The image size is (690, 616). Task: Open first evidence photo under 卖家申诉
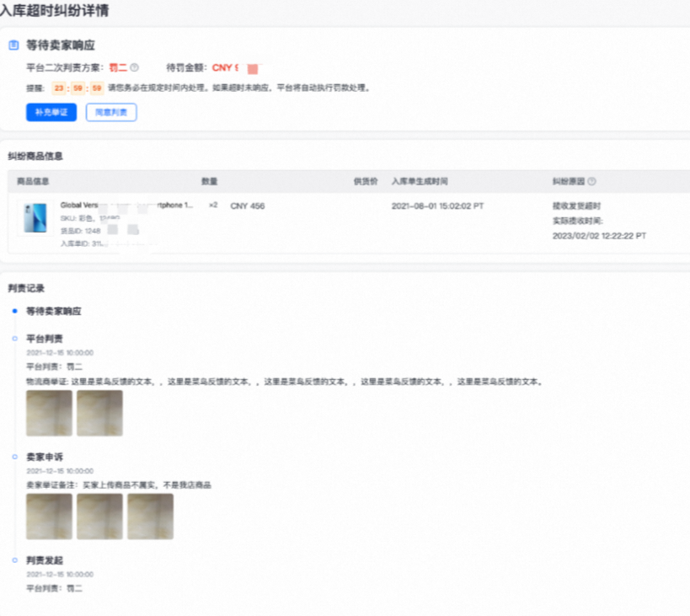pos(47,516)
